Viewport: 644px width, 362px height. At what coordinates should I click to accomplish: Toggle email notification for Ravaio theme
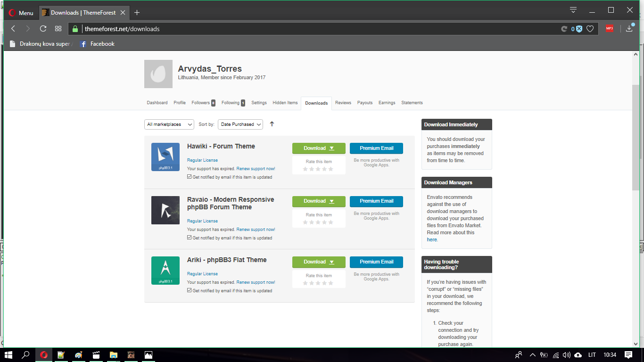[190, 238]
